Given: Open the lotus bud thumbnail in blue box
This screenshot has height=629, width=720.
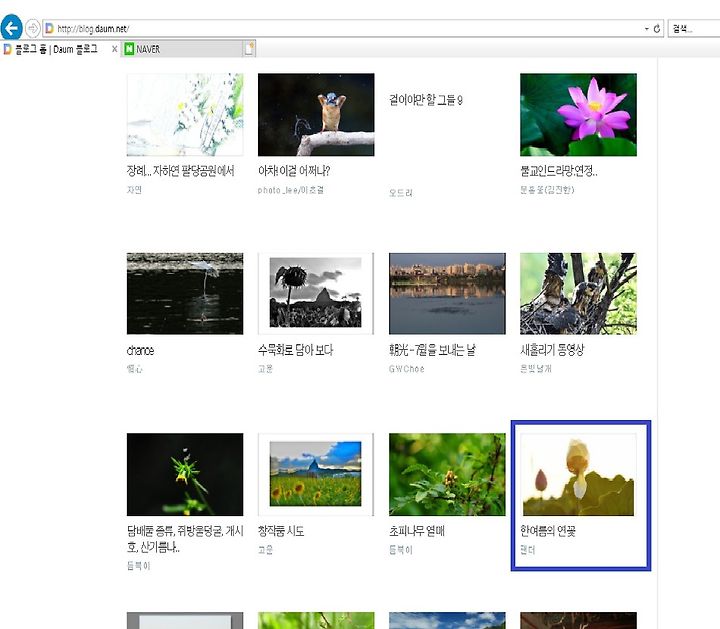Looking at the screenshot, I should pos(578,474).
